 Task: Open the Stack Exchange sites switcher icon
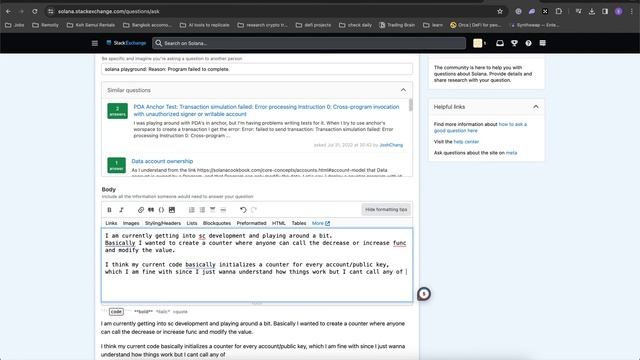tap(542, 43)
